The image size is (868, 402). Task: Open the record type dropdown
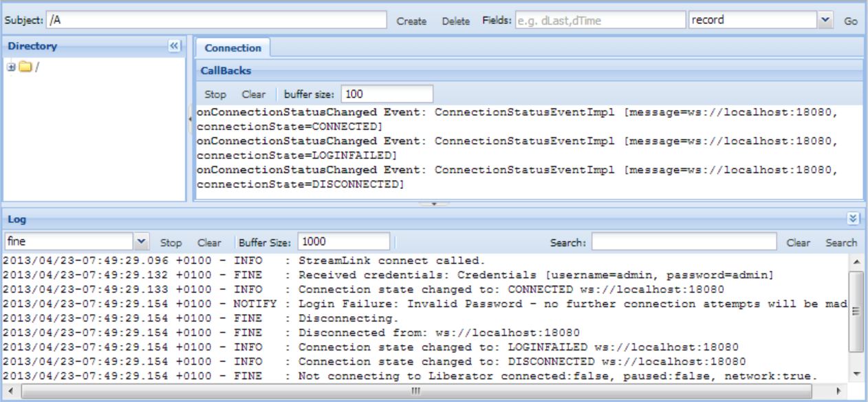pyautogui.click(x=827, y=21)
